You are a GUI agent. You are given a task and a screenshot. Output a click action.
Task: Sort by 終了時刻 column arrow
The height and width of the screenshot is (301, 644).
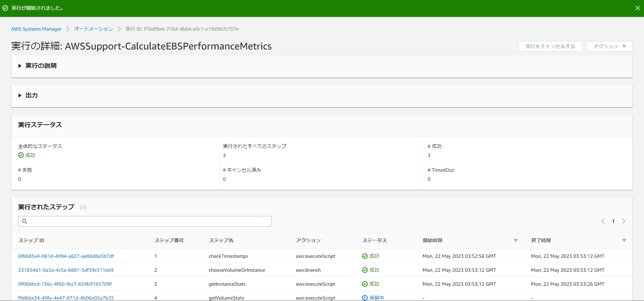(624, 240)
